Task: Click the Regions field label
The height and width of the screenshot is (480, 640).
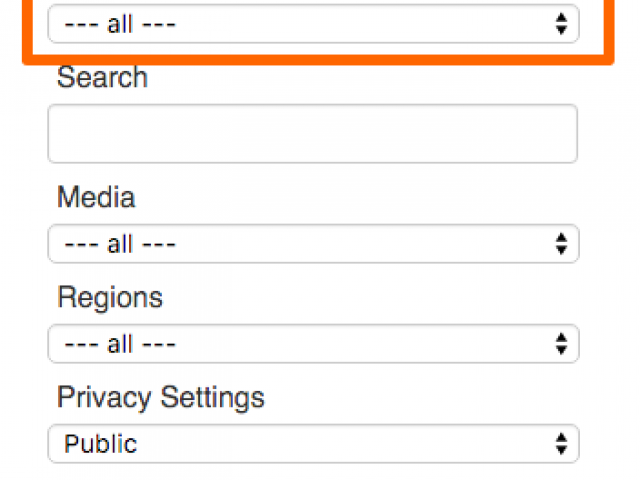Action: click(110, 298)
